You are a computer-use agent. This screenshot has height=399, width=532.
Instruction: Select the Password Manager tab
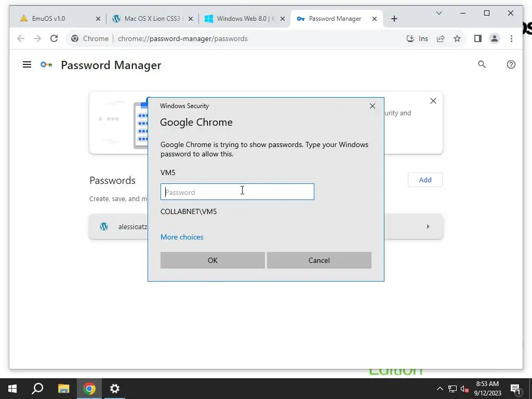336,19
